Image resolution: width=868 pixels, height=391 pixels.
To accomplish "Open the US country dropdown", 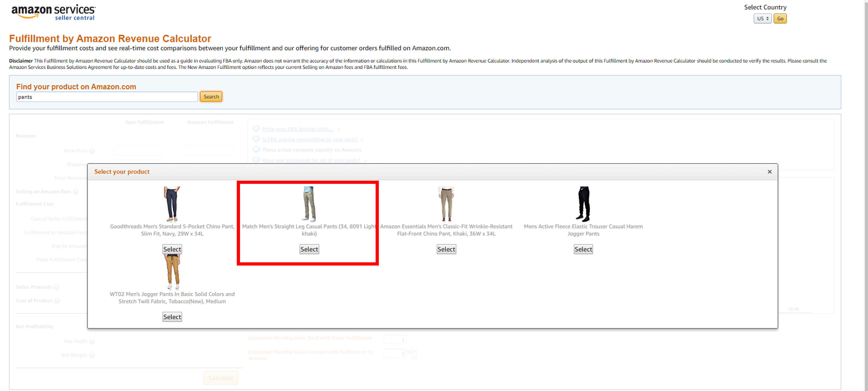I will tap(763, 19).
